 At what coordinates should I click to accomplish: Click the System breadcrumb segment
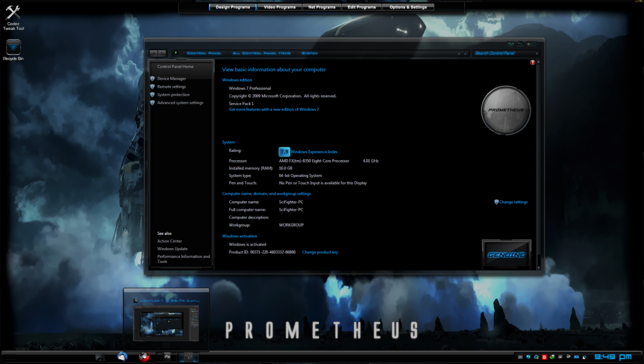(x=310, y=53)
